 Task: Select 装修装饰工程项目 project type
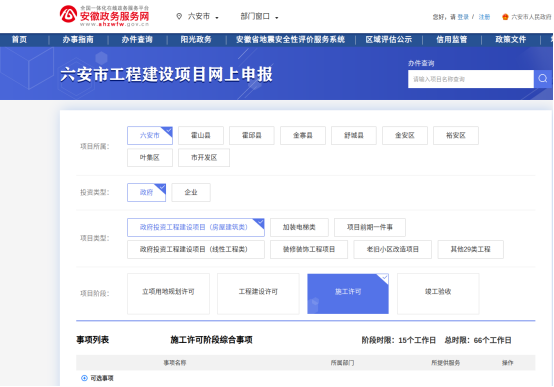pyautogui.click(x=309, y=250)
